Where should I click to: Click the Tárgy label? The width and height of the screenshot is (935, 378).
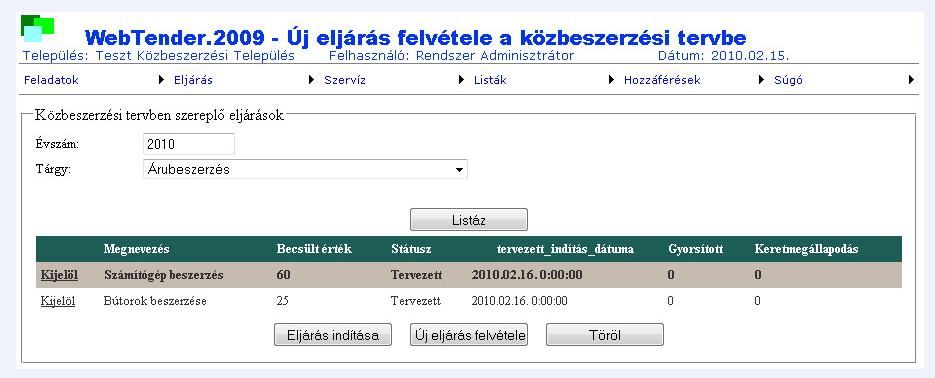[53, 169]
